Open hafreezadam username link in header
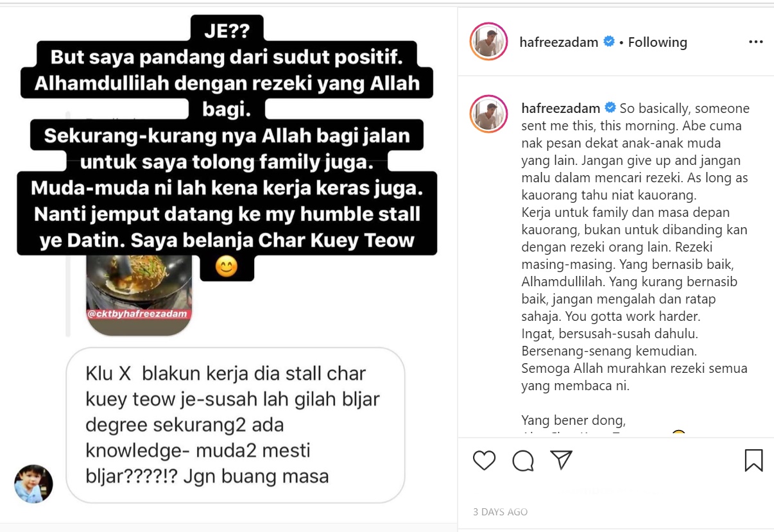The width and height of the screenshot is (774, 532). (558, 42)
